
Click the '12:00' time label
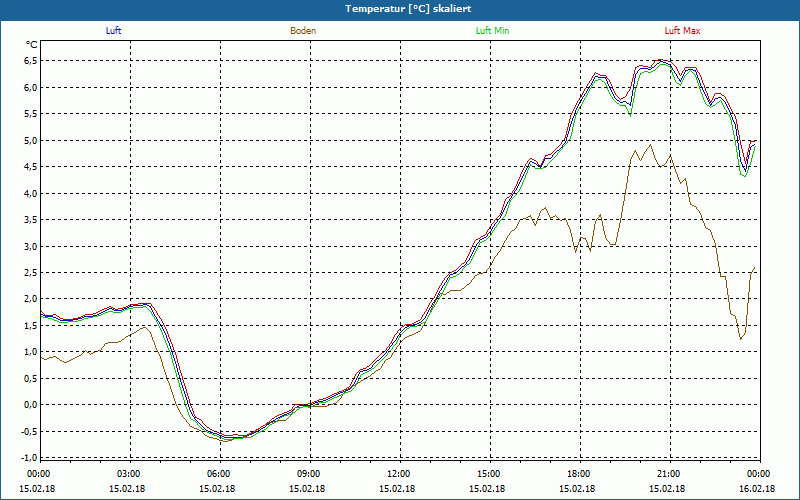(398, 474)
